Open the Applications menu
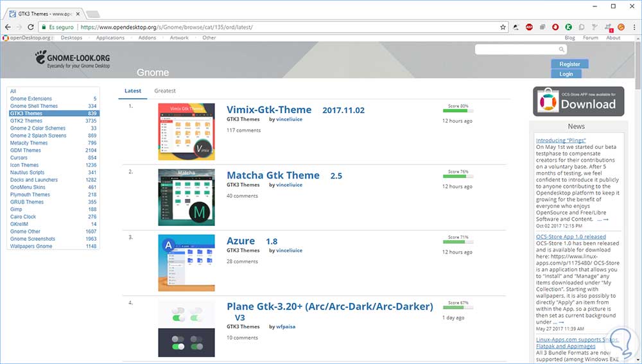This screenshot has height=364, width=642. [x=110, y=38]
